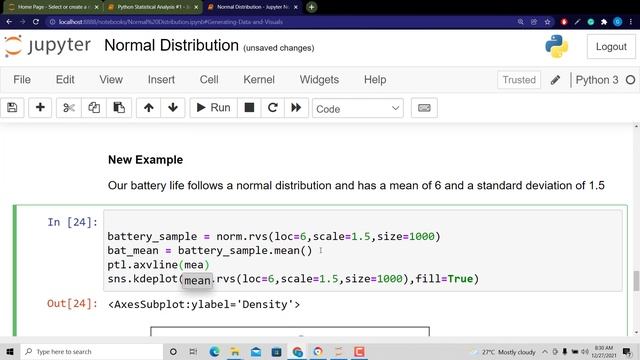Open the Insert menu
Viewport: 640px width, 360px height.
[161, 80]
